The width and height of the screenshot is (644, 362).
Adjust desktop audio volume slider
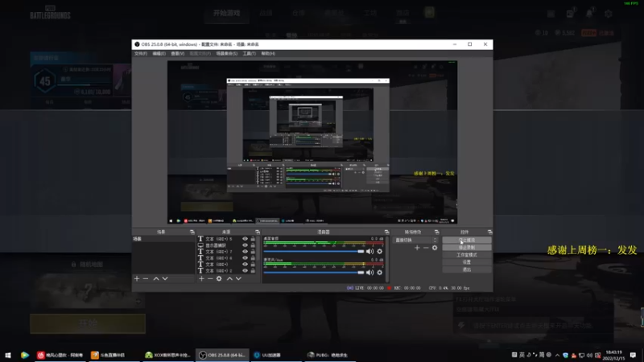314,251
